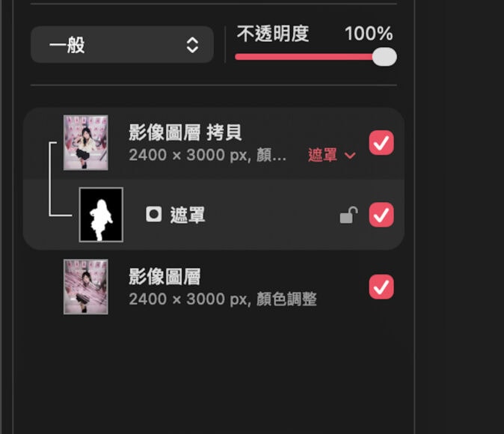Click the red chevron next to 遮罩
The height and width of the screenshot is (434, 504).
click(350, 156)
